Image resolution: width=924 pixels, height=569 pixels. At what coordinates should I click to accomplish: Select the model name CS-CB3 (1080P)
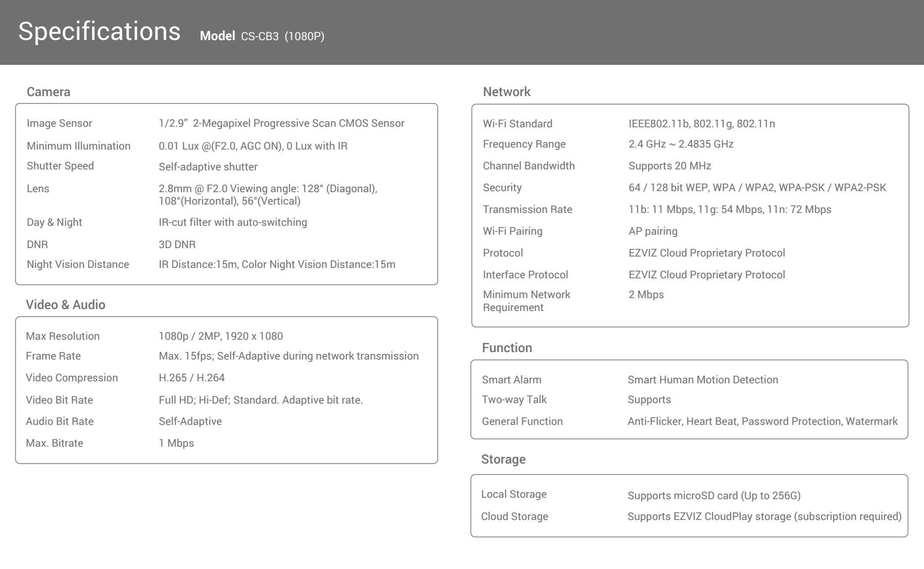pos(283,36)
